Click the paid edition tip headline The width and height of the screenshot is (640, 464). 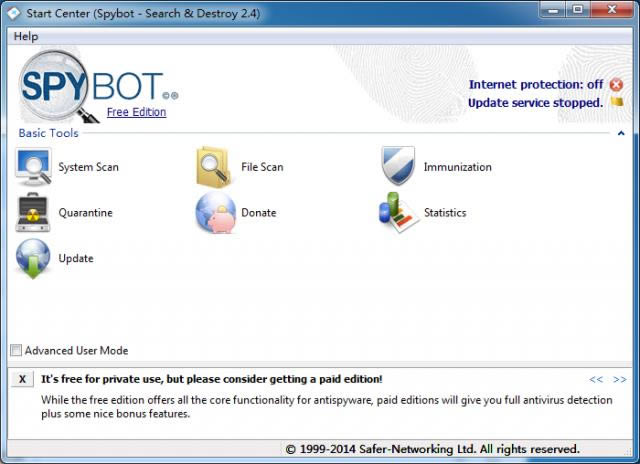211,379
